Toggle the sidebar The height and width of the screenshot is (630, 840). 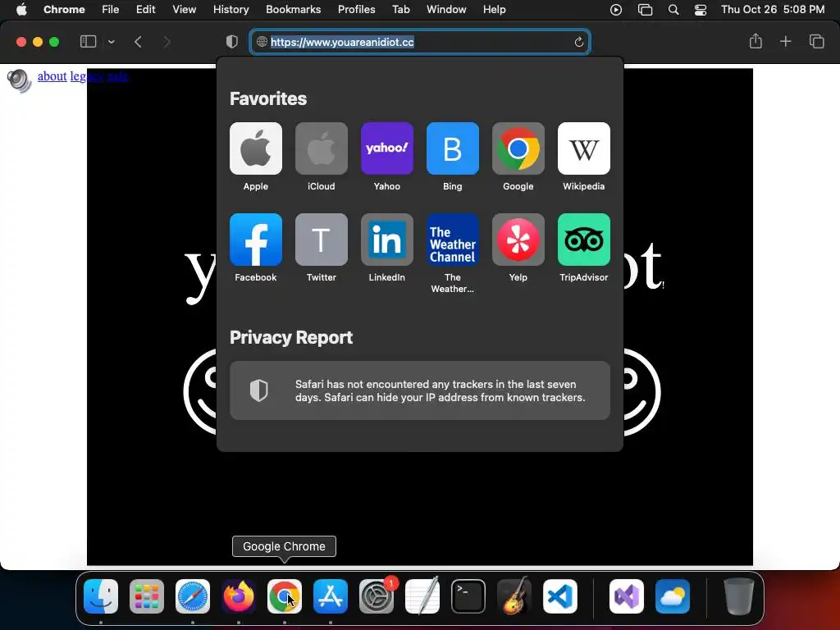(x=88, y=41)
